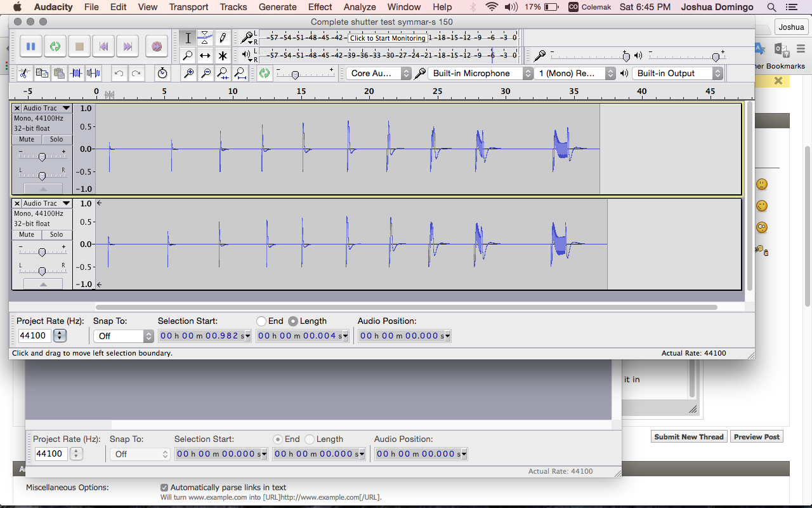812x508 pixels.
Task: Open the Generate menu
Action: tap(277, 7)
